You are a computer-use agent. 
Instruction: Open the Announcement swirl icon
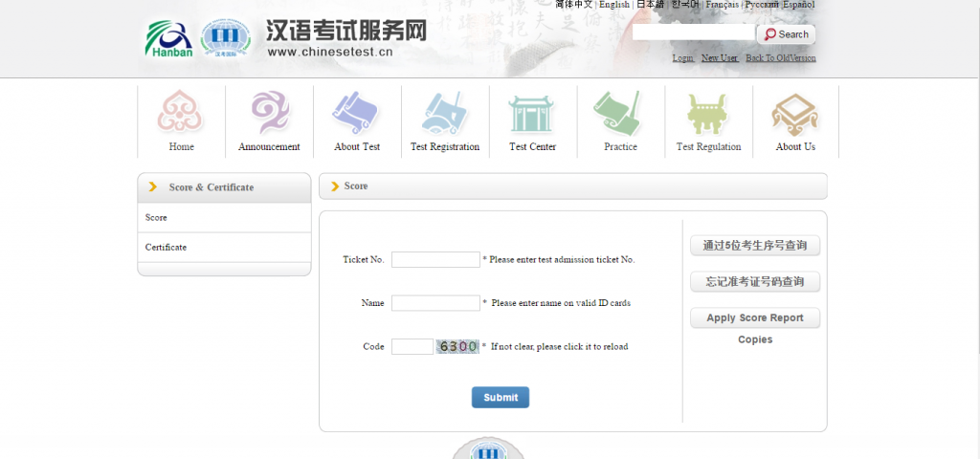tap(269, 113)
